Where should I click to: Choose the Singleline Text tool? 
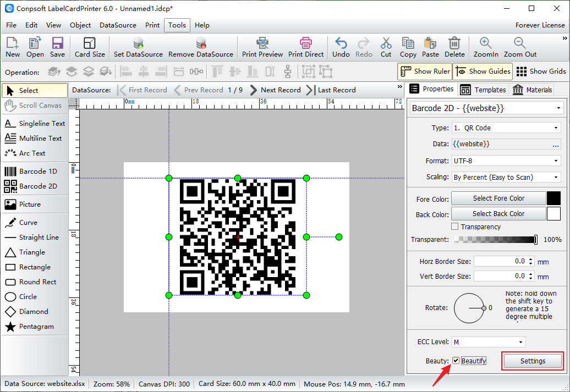click(35, 124)
